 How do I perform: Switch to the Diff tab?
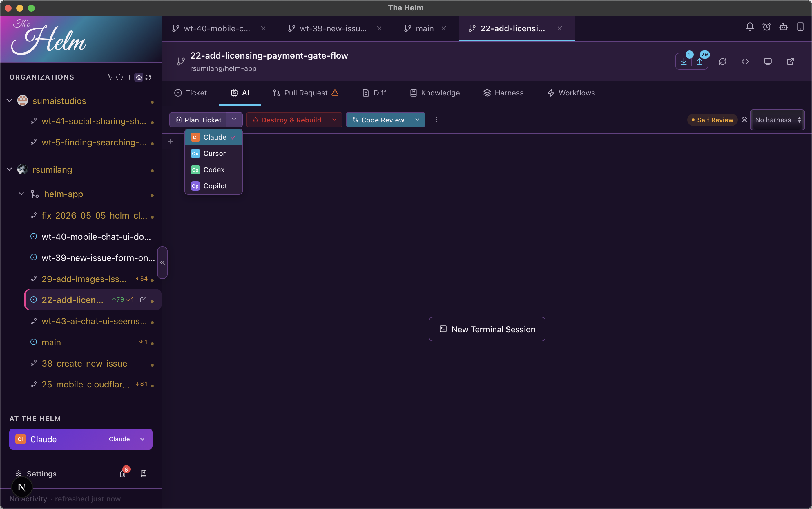tap(374, 93)
